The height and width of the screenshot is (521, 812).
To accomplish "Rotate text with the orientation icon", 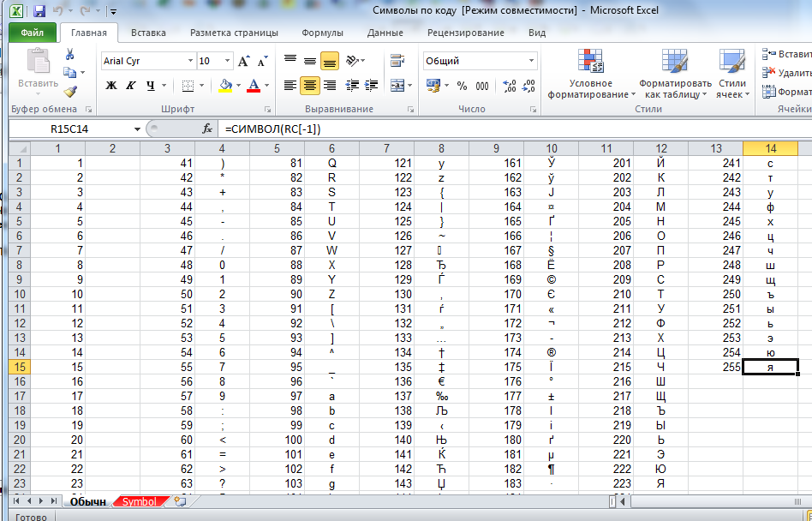I will [x=353, y=60].
